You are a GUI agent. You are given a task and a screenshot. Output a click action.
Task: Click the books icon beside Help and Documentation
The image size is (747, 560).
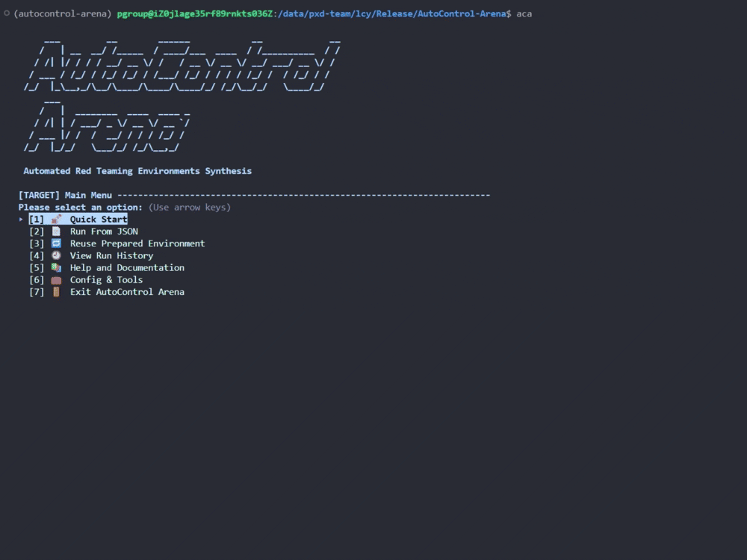(56, 267)
